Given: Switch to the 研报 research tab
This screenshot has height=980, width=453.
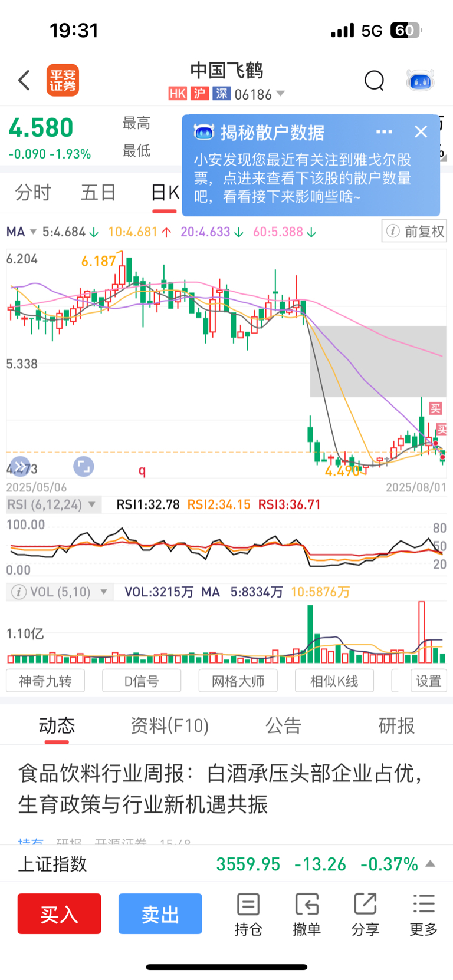Looking at the screenshot, I should pyautogui.click(x=396, y=725).
